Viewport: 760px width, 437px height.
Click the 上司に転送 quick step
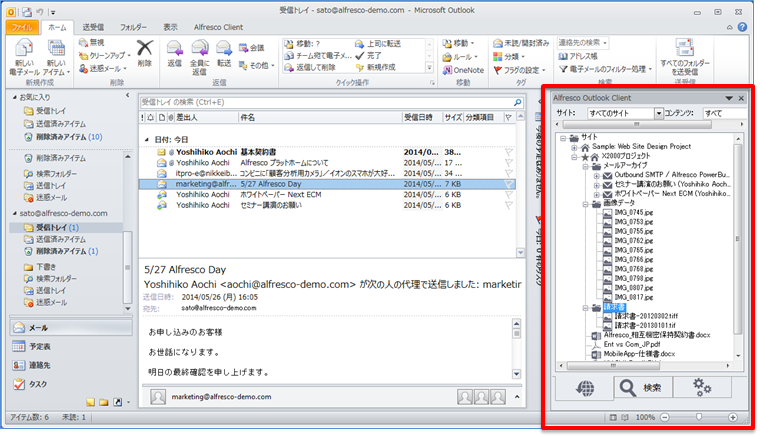pos(378,44)
